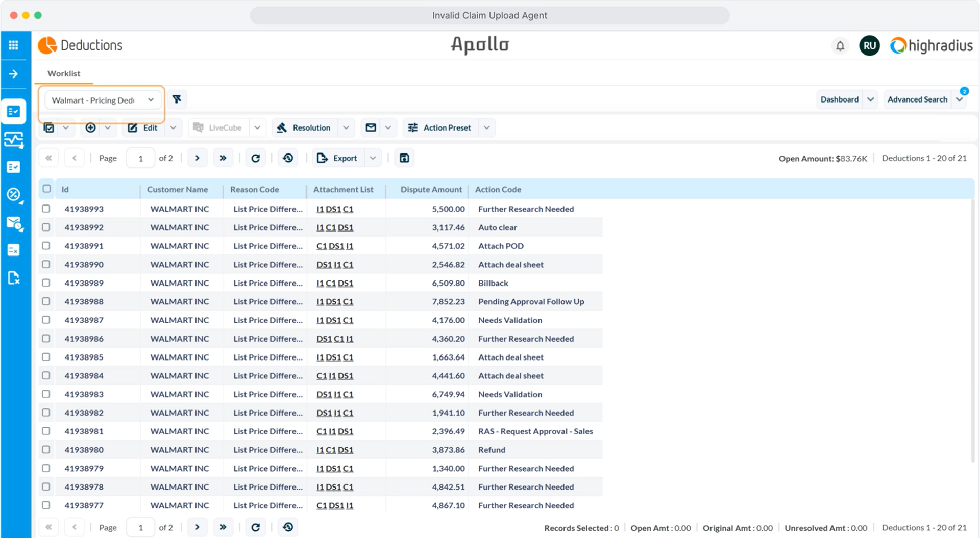Viewport: 980px width, 538px height.
Task: Click the page number field in the footer
Action: [140, 527]
